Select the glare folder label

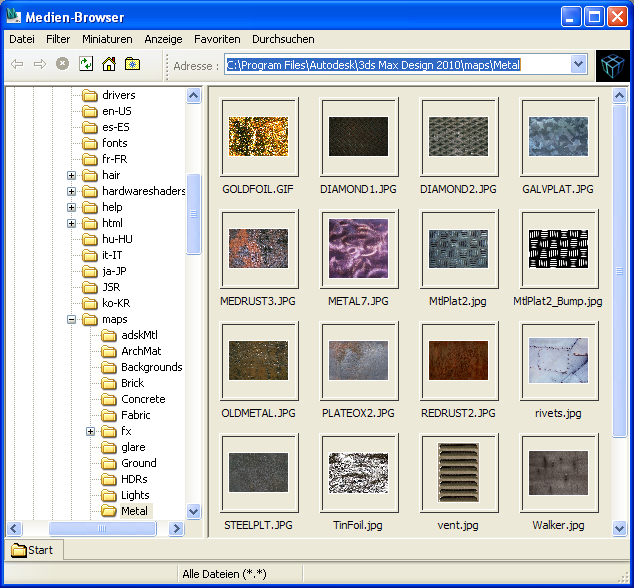pyautogui.click(x=133, y=447)
